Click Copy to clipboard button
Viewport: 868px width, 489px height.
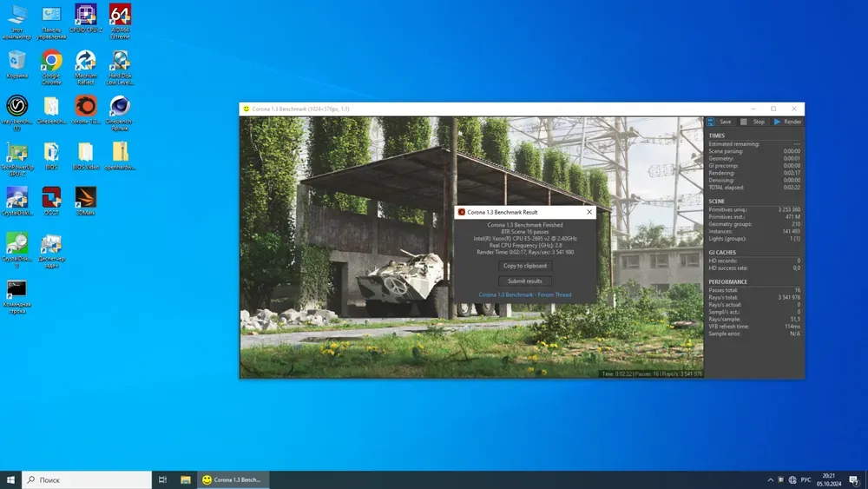pyautogui.click(x=525, y=266)
